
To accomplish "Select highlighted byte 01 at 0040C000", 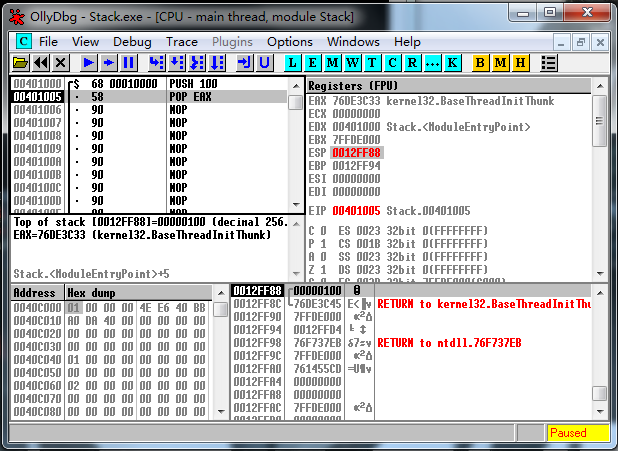I will (74, 308).
